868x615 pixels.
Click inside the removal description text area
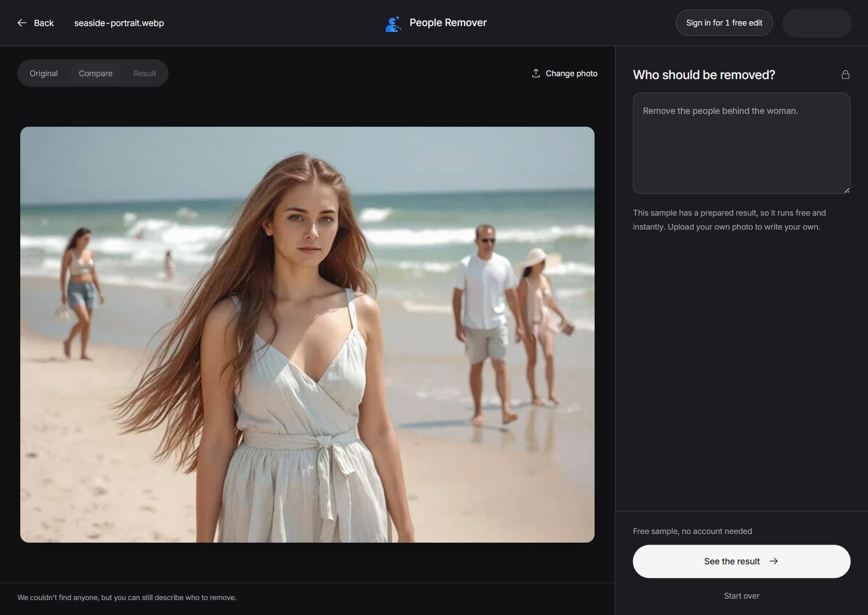tap(741, 143)
